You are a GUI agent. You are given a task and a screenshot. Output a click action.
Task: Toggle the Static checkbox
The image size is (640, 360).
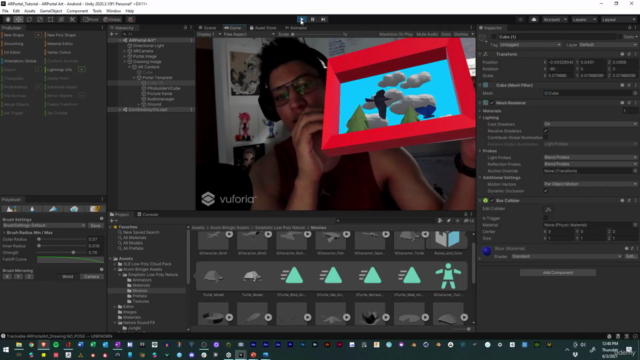pos(620,37)
